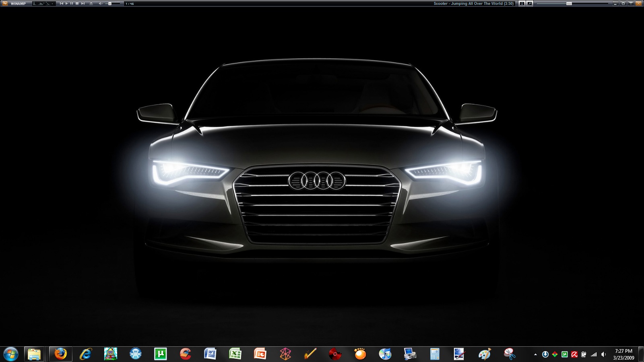The width and height of the screenshot is (644, 362).
Task: Stop Winamp playback
Action: [77, 3]
